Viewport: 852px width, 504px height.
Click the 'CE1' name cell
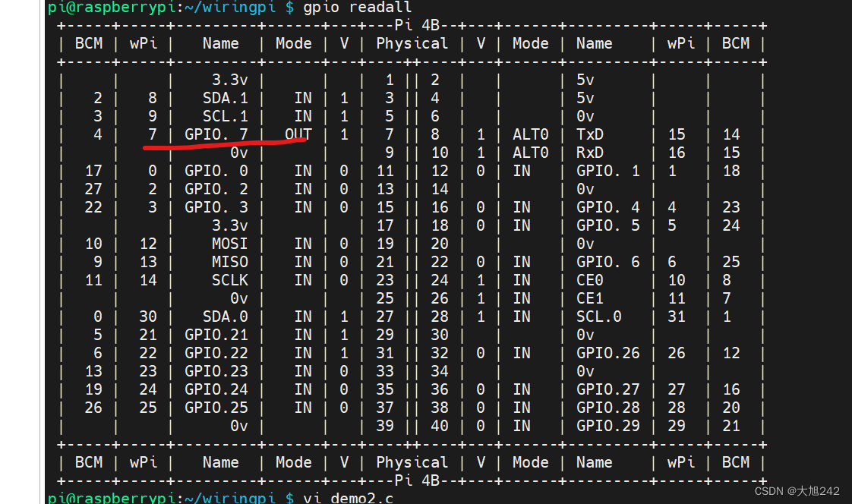click(x=589, y=299)
